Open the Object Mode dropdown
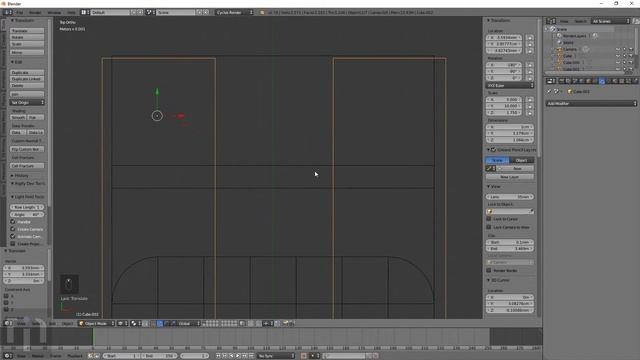The width and height of the screenshot is (640, 360). tap(97, 324)
